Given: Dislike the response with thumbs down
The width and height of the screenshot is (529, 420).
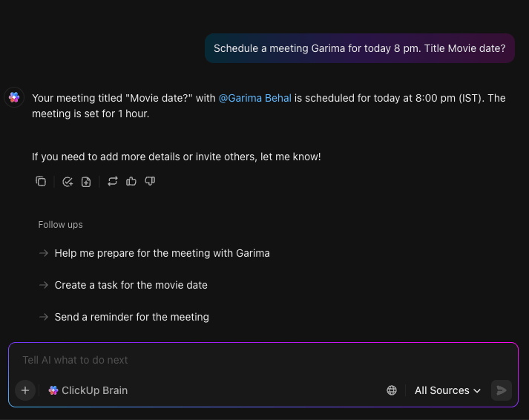Looking at the screenshot, I should (150, 182).
